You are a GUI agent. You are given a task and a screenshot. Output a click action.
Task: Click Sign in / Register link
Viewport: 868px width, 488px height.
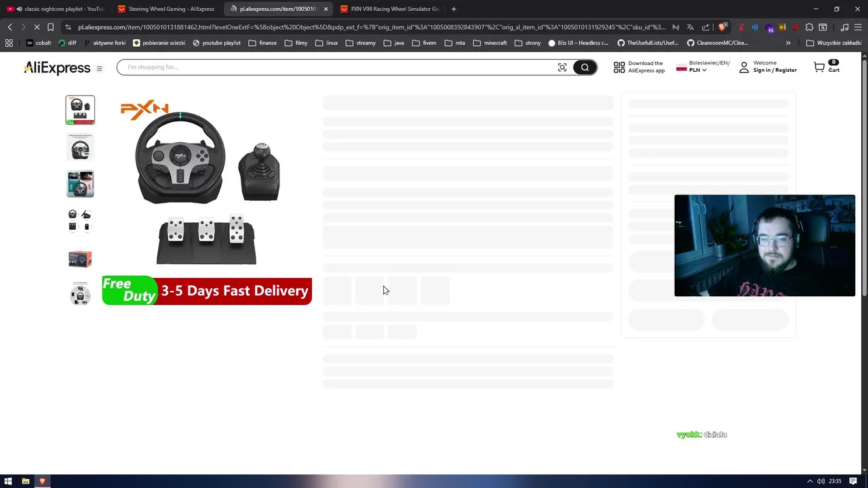[x=774, y=70]
